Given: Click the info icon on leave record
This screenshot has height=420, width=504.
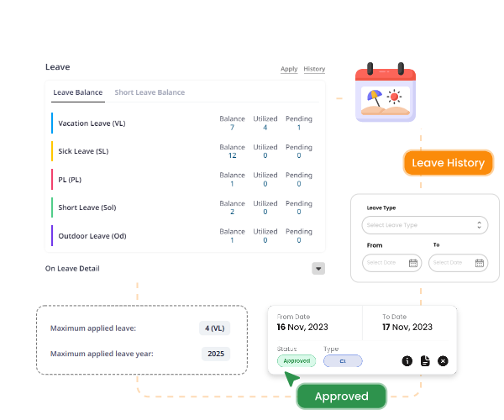Looking at the screenshot, I should [407, 360].
